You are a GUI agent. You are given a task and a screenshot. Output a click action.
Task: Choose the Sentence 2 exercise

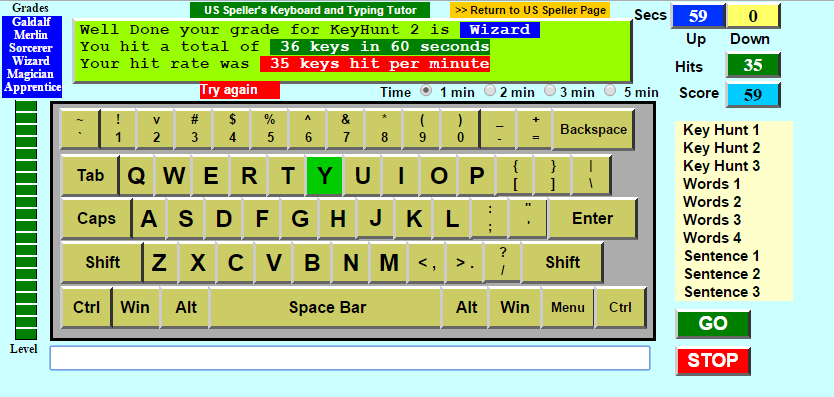click(722, 274)
